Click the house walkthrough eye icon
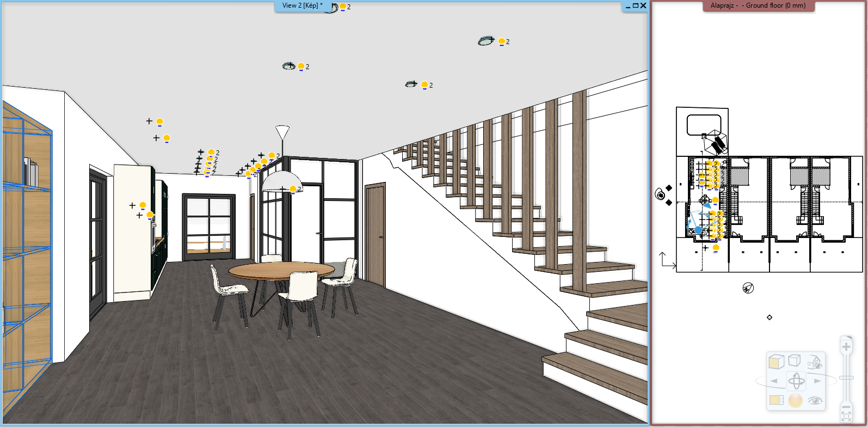The width and height of the screenshot is (868, 427). [814, 361]
